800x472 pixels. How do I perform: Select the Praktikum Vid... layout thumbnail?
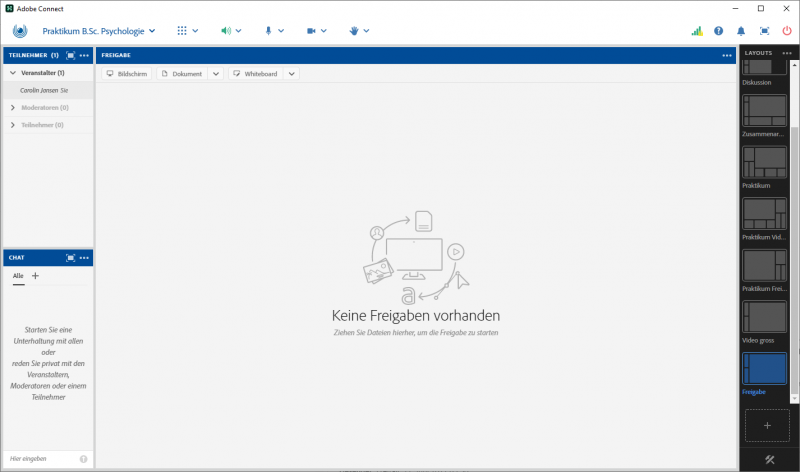coord(764,213)
